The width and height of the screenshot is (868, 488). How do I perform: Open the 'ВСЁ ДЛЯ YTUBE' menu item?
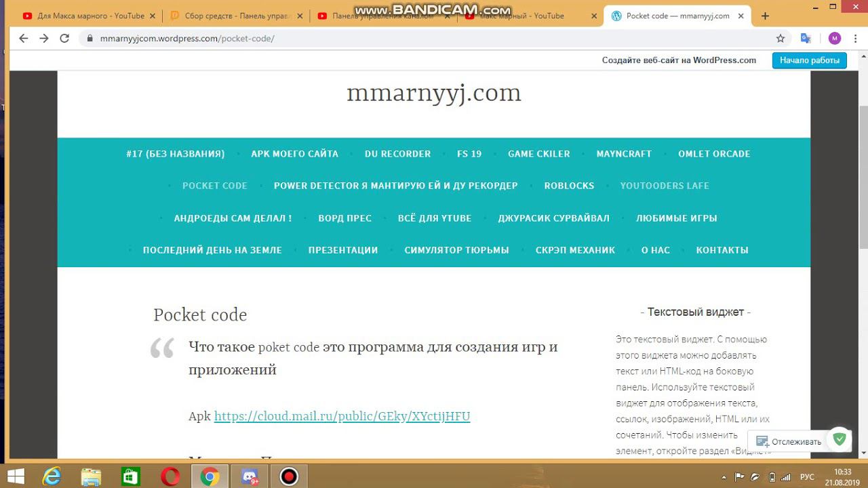(435, 218)
